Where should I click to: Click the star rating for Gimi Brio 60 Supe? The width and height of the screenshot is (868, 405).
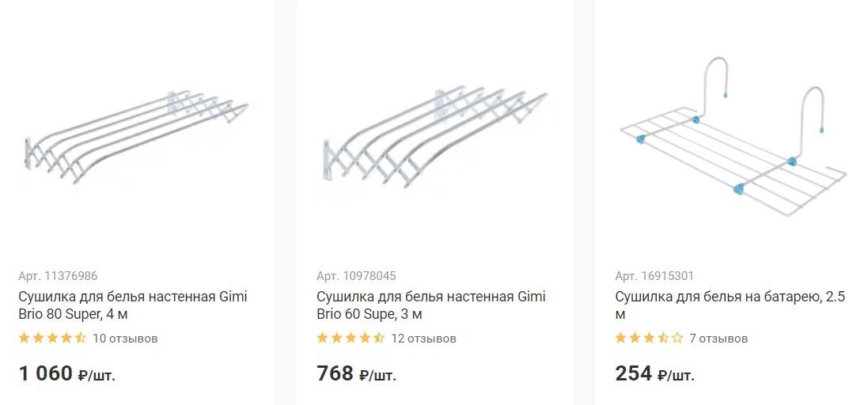(x=351, y=339)
